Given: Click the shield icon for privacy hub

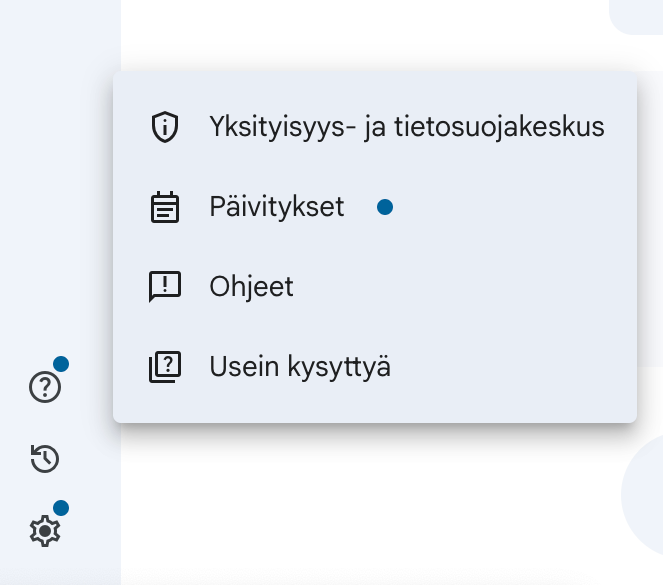Looking at the screenshot, I should pos(165,127).
